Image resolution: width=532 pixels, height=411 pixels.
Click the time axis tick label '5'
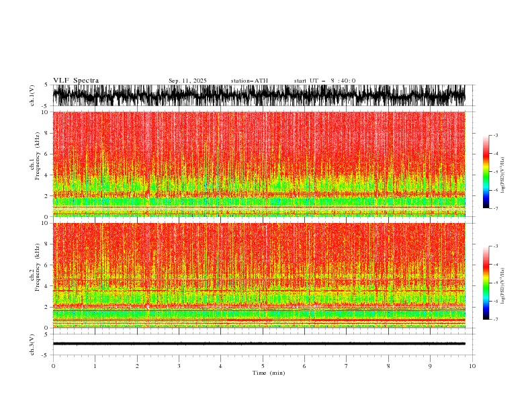[263, 366]
